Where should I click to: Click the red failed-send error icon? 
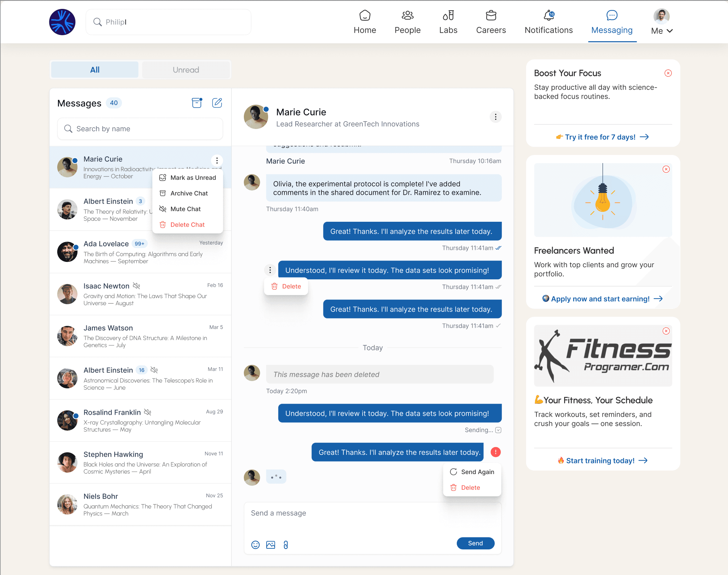(496, 452)
